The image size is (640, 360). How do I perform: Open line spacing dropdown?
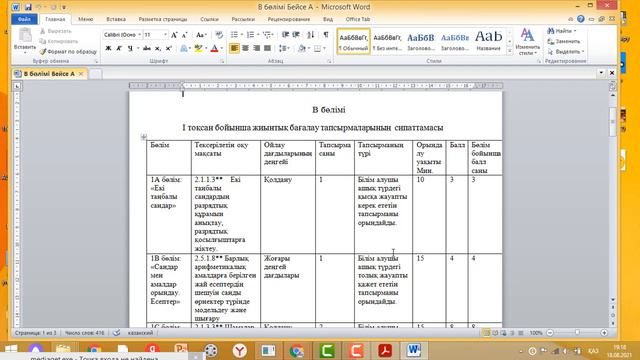coord(284,48)
